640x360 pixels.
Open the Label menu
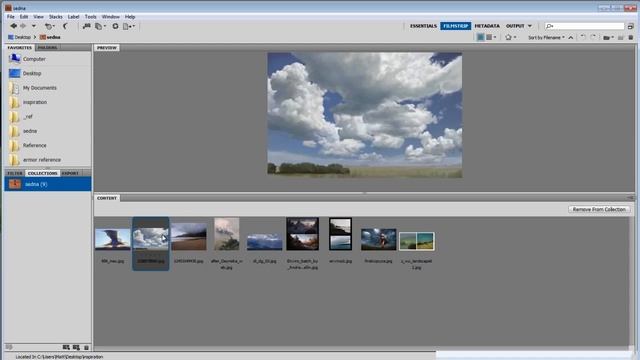[73, 17]
